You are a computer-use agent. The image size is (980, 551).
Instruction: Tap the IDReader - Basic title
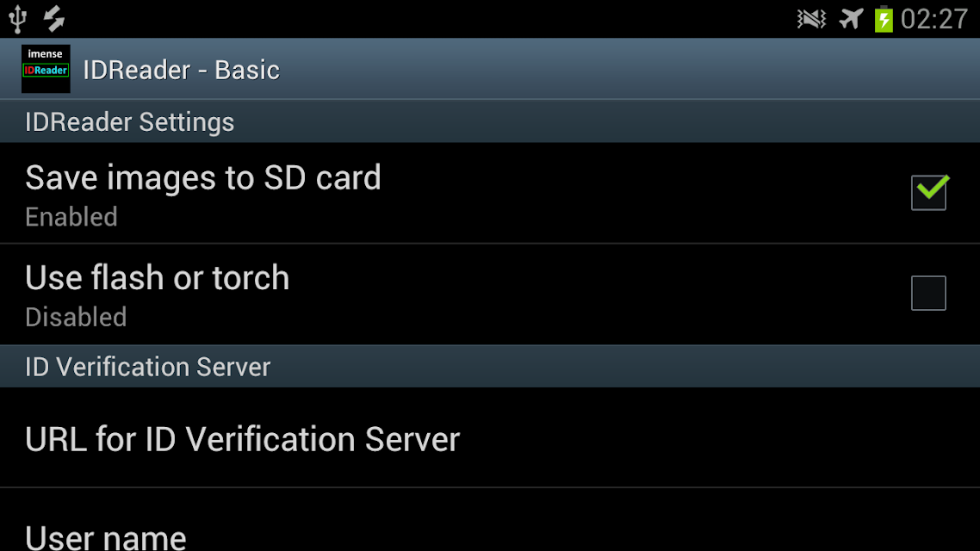coord(181,70)
